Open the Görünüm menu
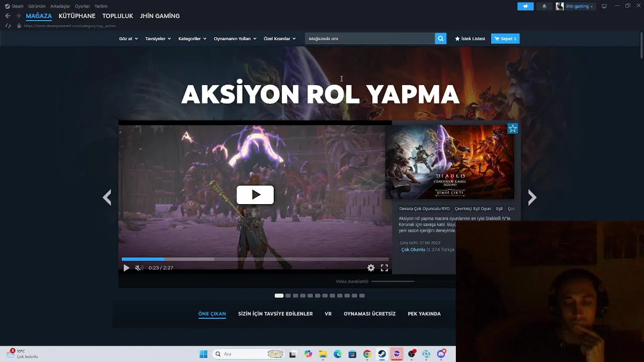 (37, 6)
